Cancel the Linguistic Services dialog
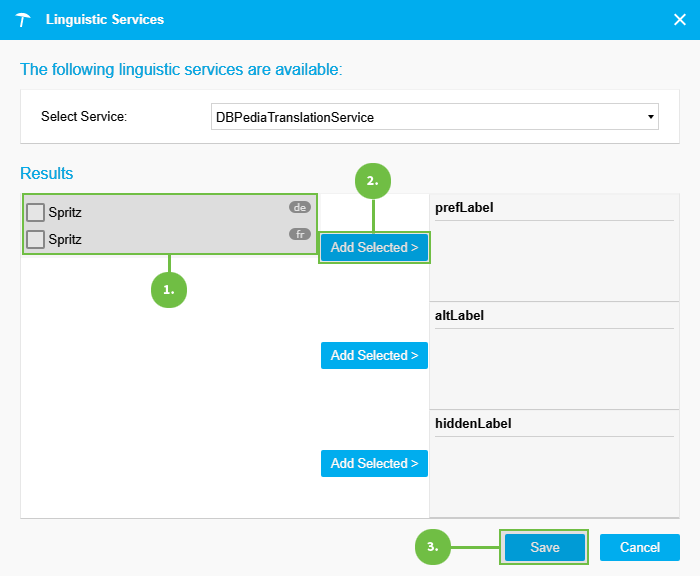700x576 pixels. point(639,547)
